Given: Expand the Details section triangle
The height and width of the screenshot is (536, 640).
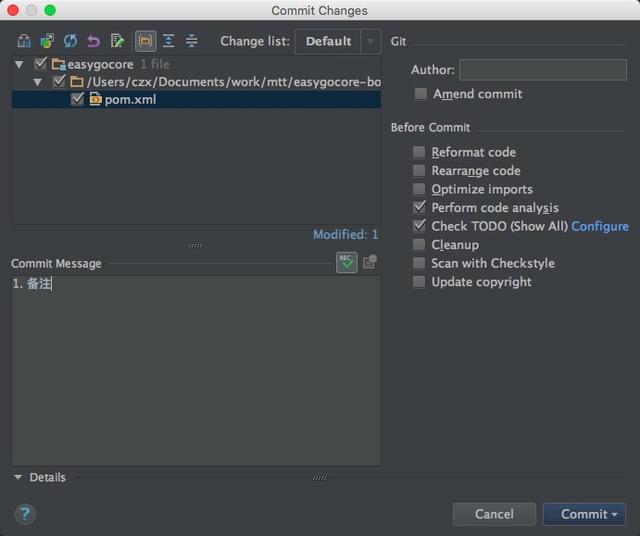Looking at the screenshot, I should pos(18,478).
